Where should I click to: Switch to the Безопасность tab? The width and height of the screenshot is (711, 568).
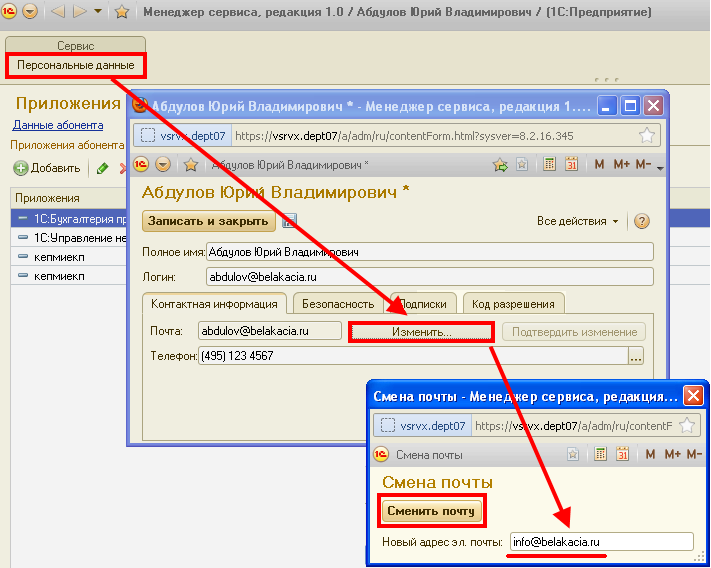(x=338, y=304)
